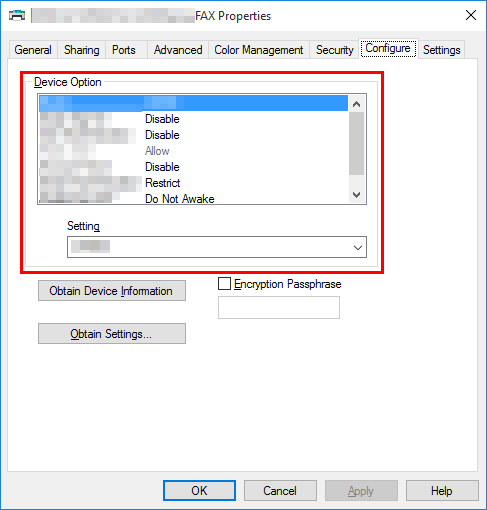487x510 pixels.
Task: Click the printer icon in title bar
Action: (x=17, y=15)
